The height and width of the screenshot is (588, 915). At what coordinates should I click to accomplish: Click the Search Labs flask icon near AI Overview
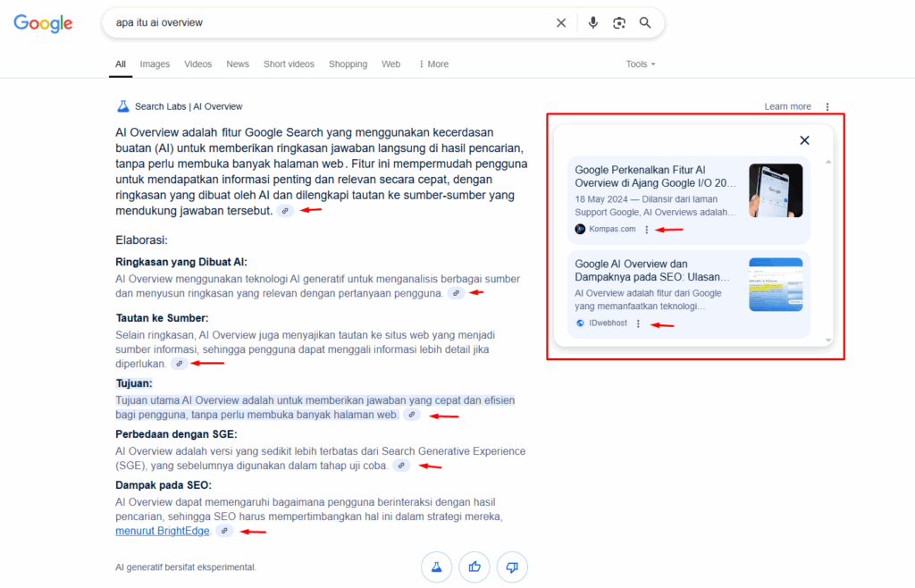tap(123, 106)
